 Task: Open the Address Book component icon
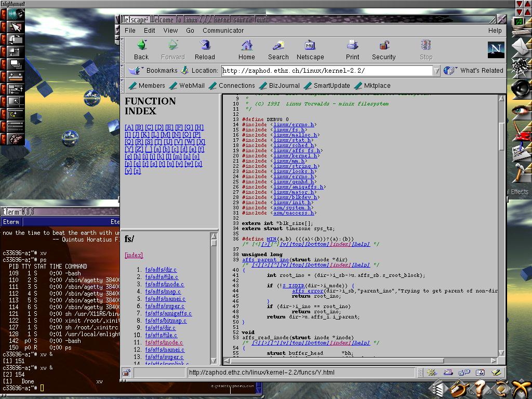pos(480,373)
